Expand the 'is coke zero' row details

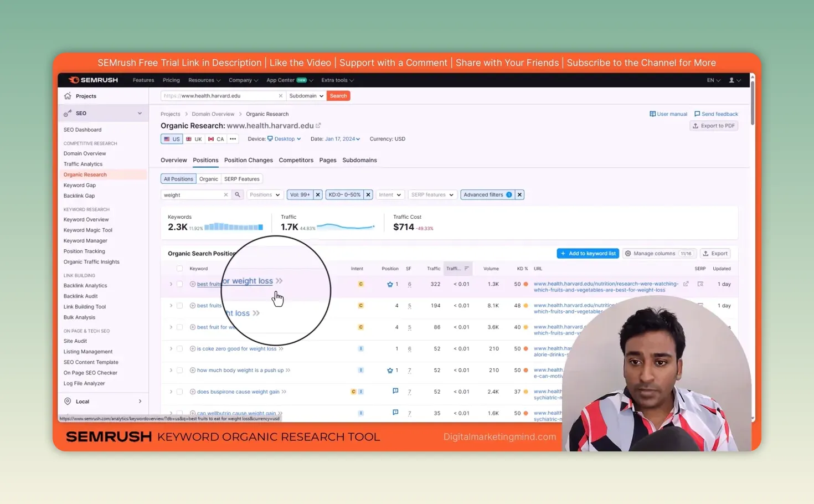click(171, 349)
